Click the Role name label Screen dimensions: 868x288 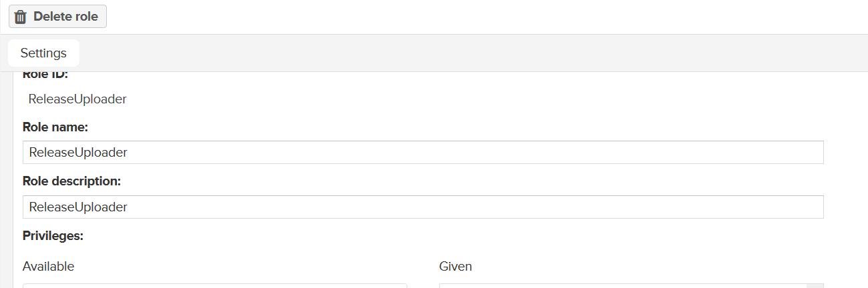pos(55,127)
